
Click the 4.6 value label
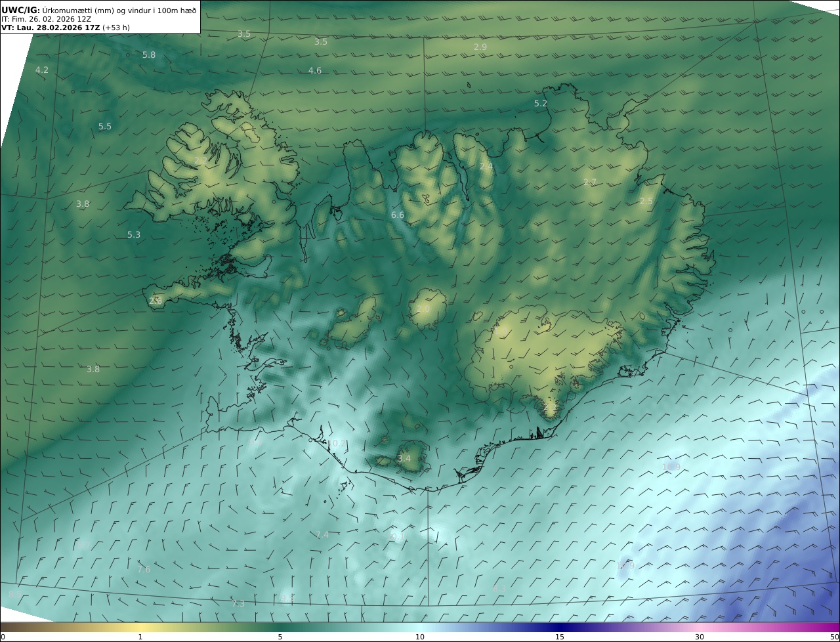pos(315,71)
